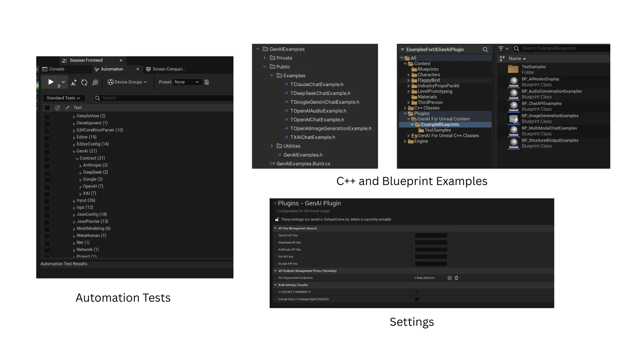The height and width of the screenshot is (362, 644).
Task: Open TClaudeChatExample.h header file
Action: [x=317, y=84]
